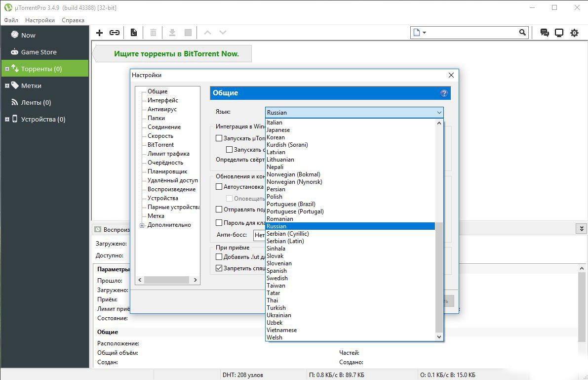
Task: Expand Торренты tree node in sidebar
Action: (7, 69)
